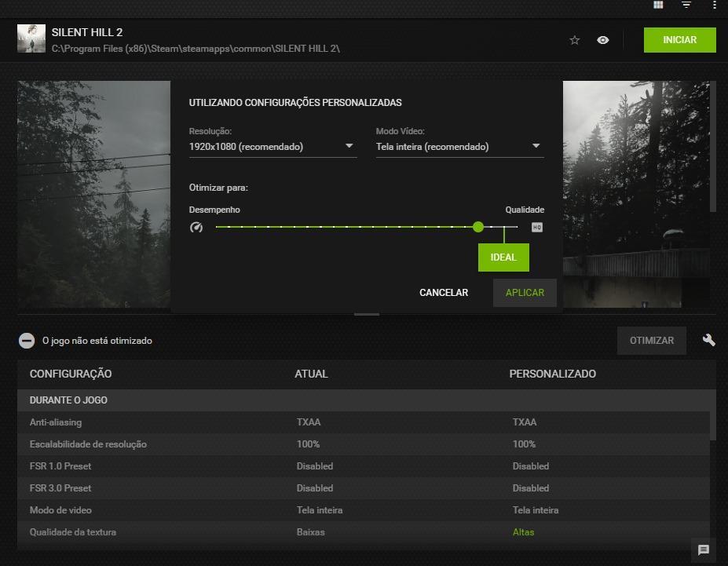Click the PERSONALIZADO column header
Image resolution: width=728 pixels, height=566 pixels.
(x=553, y=374)
